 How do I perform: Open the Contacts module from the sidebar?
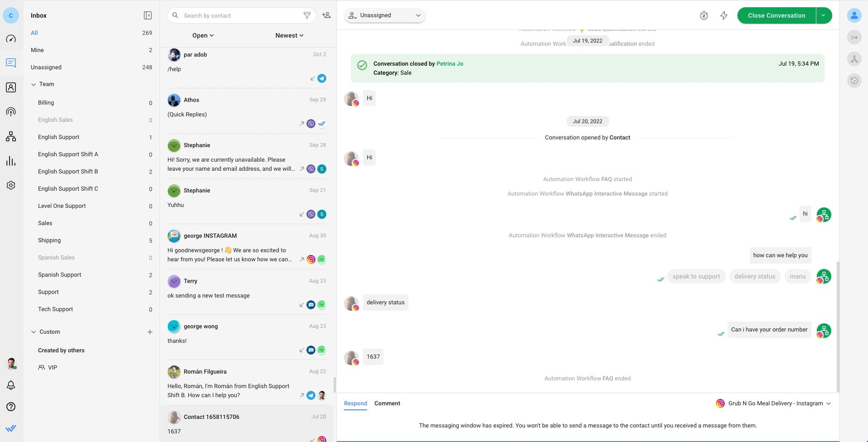click(x=11, y=87)
